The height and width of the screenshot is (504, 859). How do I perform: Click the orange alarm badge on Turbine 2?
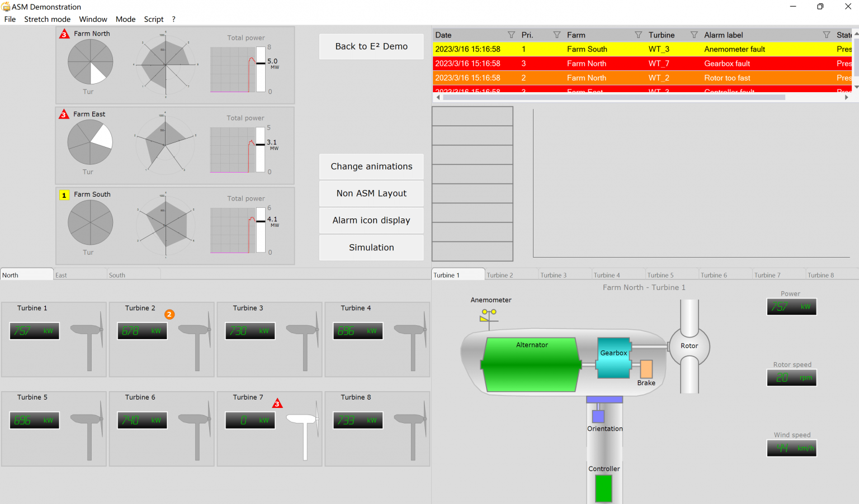pos(169,314)
